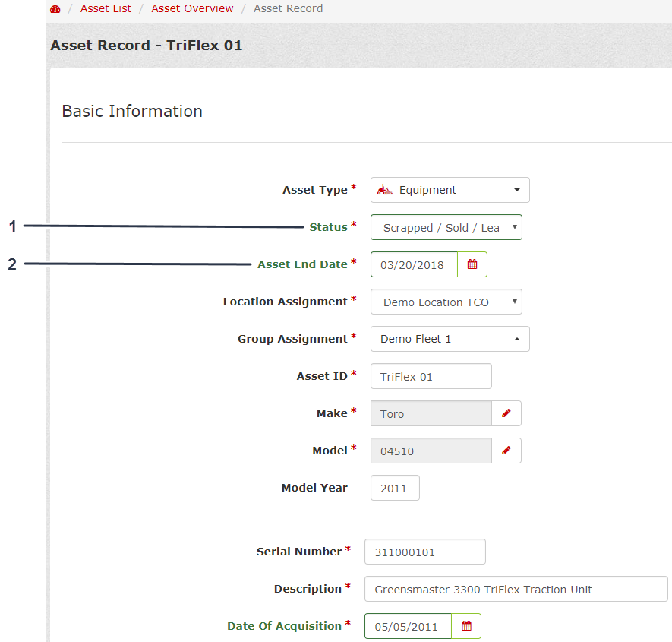Navigate to Asset Overview breadcrumb

[192, 8]
